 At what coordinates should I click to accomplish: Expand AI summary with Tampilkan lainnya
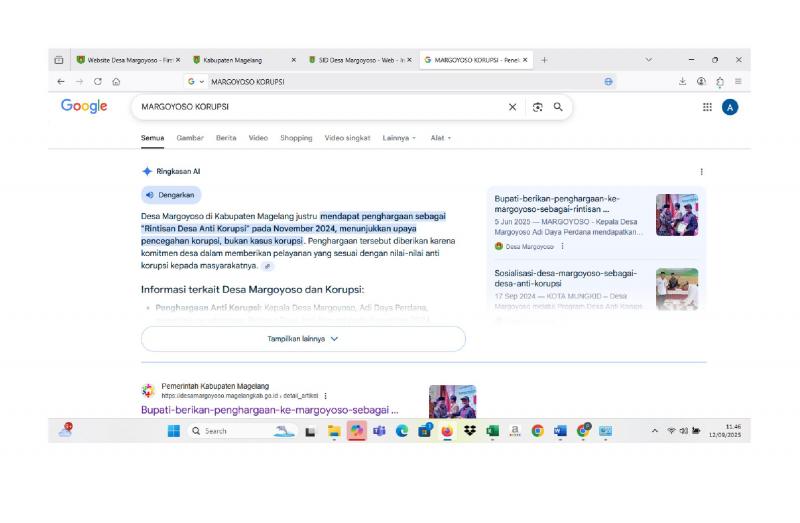pos(303,339)
